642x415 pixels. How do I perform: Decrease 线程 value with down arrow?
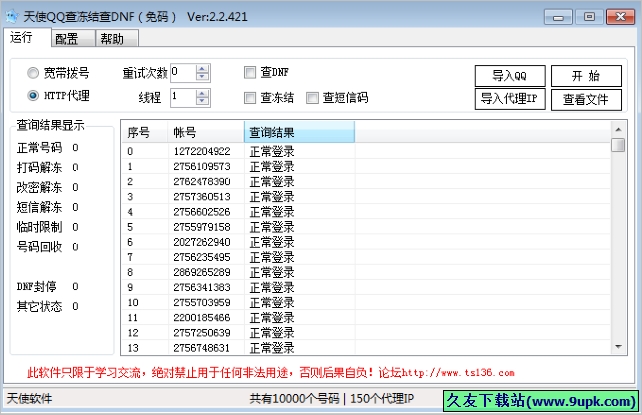(202, 102)
